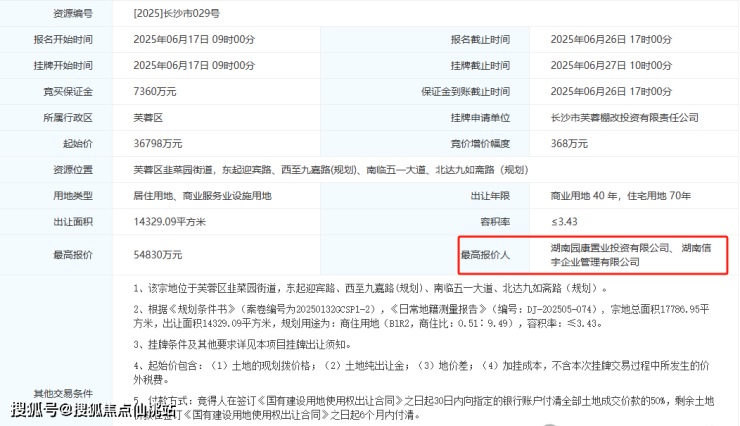The height and width of the screenshot is (426, 740).
Task: Click the 其他交易条件 label
Action: coord(63,393)
